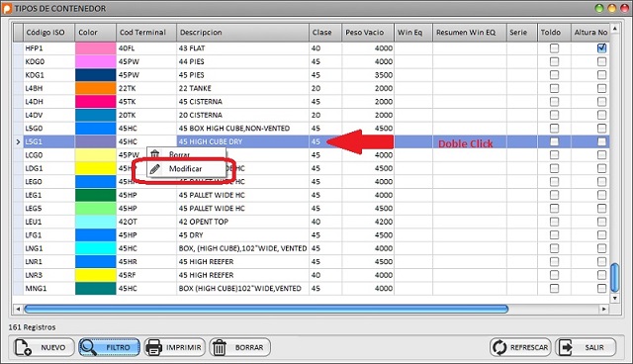633x364 pixels.
Task: Sort by the Resumen Win EQ column header
Action: [470, 33]
